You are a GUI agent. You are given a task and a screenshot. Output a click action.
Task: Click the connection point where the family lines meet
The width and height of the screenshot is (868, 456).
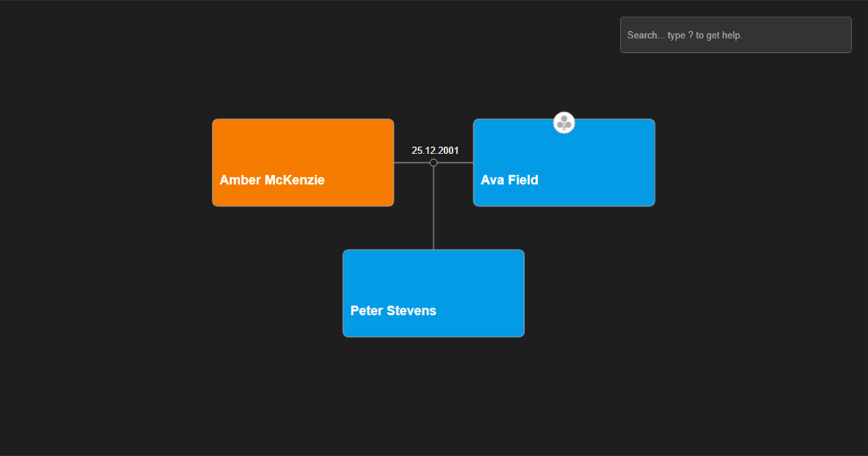[x=433, y=162]
